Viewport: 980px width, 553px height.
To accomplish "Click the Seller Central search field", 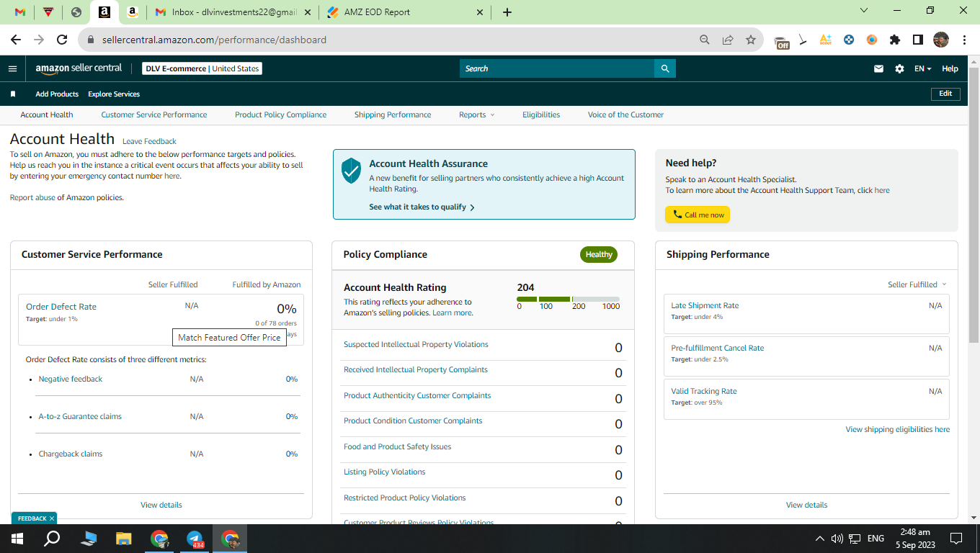I will pyautogui.click(x=557, y=68).
